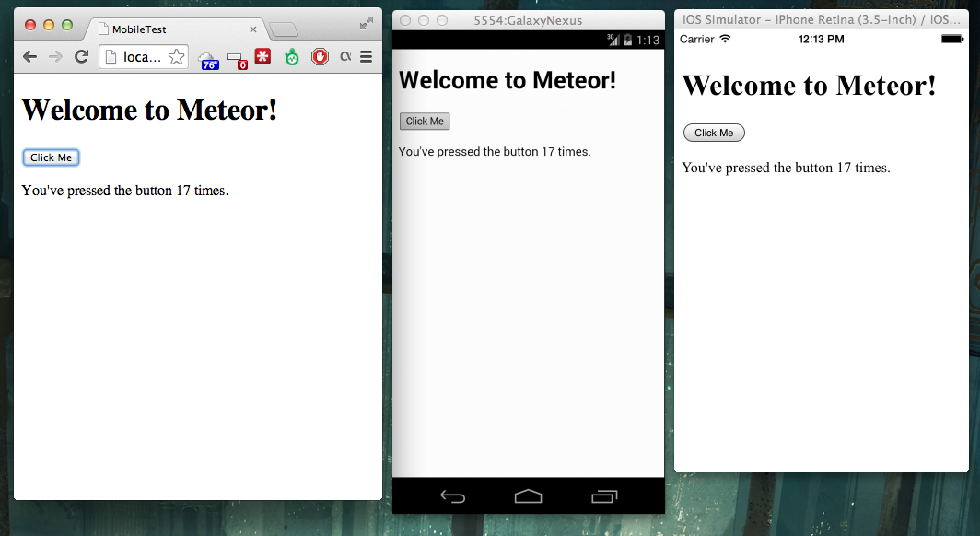The width and height of the screenshot is (980, 536).
Task: Click the battery icon in iOS Simulator
Action: click(x=952, y=39)
